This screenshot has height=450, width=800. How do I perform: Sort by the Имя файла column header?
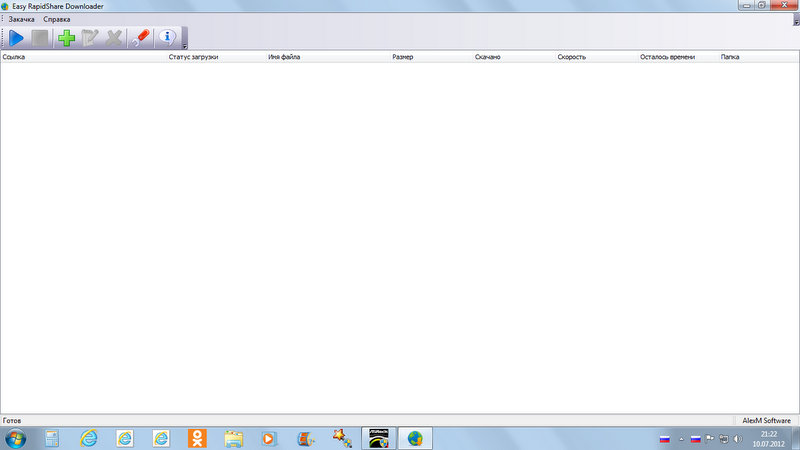pyautogui.click(x=328, y=57)
